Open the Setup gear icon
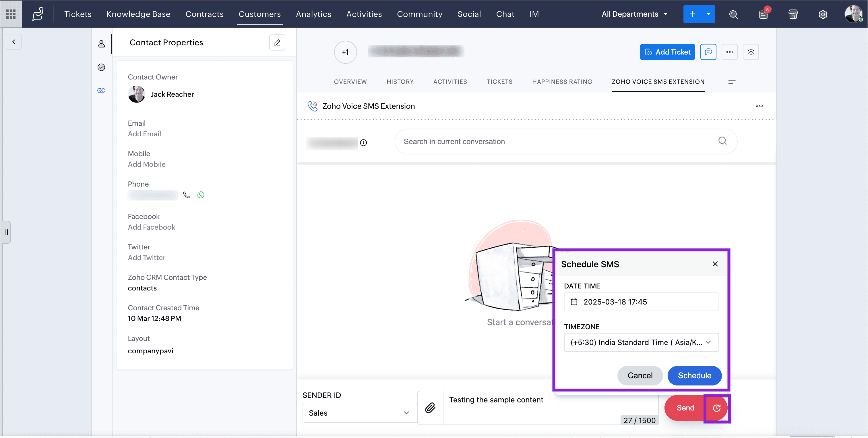Image resolution: width=868 pixels, height=438 pixels. (x=823, y=14)
